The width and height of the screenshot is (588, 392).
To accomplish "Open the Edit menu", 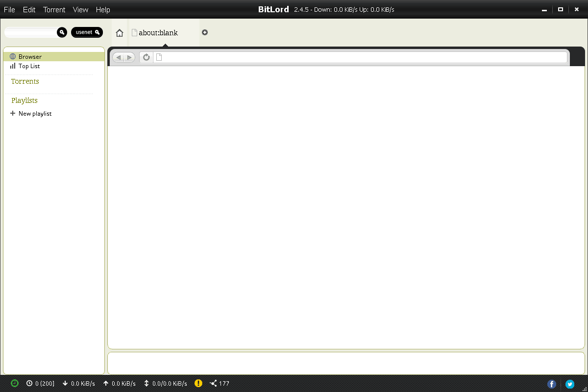I will click(x=29, y=10).
